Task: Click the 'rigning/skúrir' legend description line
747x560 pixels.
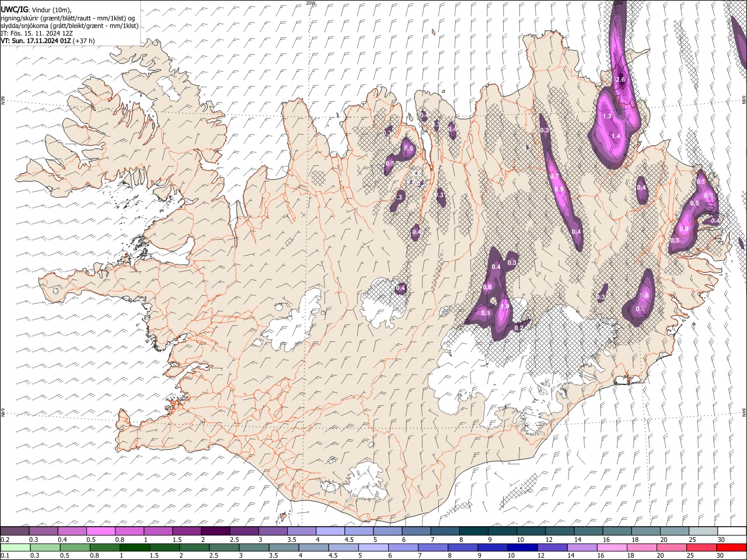Action: (x=69, y=18)
